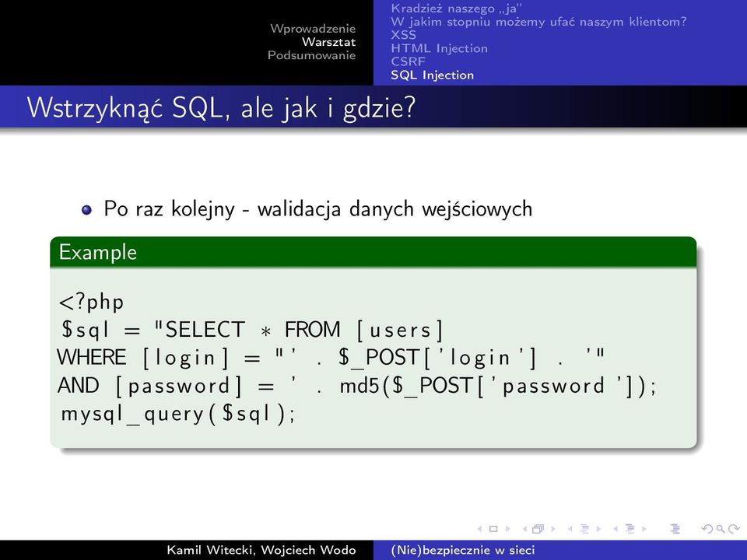Jump to next section arrow

tap(644, 529)
